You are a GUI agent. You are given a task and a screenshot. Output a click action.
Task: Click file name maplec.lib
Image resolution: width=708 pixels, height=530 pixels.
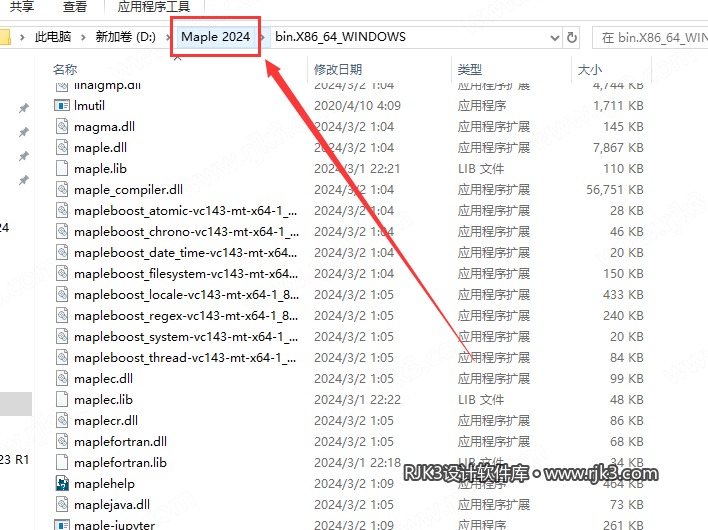coord(103,400)
